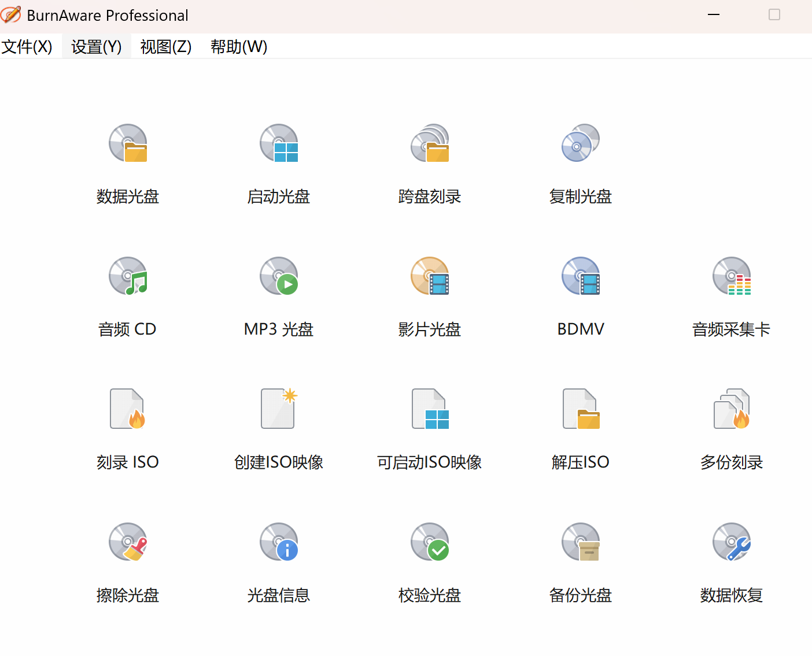Image resolution: width=812 pixels, height=656 pixels.
Task: Click the 解压ISO label text
Action: point(581,462)
